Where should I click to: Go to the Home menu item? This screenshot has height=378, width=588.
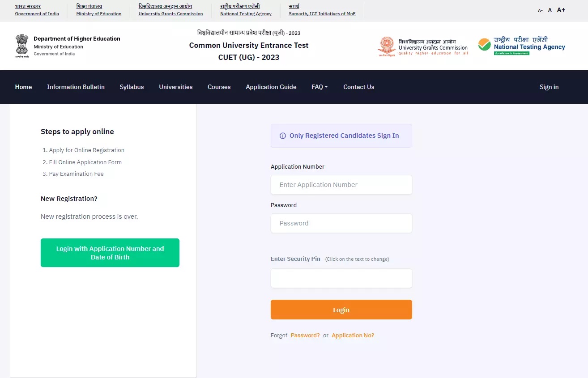pos(23,87)
